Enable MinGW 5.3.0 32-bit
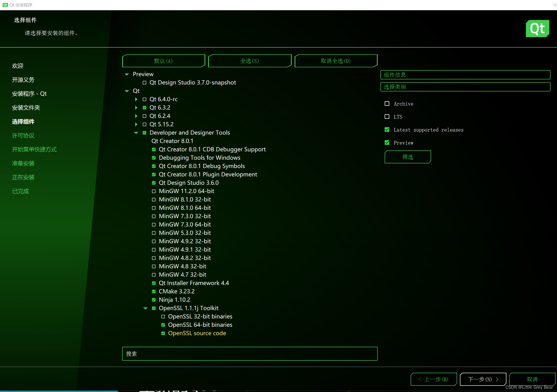The width and height of the screenshot is (557, 392). click(154, 233)
